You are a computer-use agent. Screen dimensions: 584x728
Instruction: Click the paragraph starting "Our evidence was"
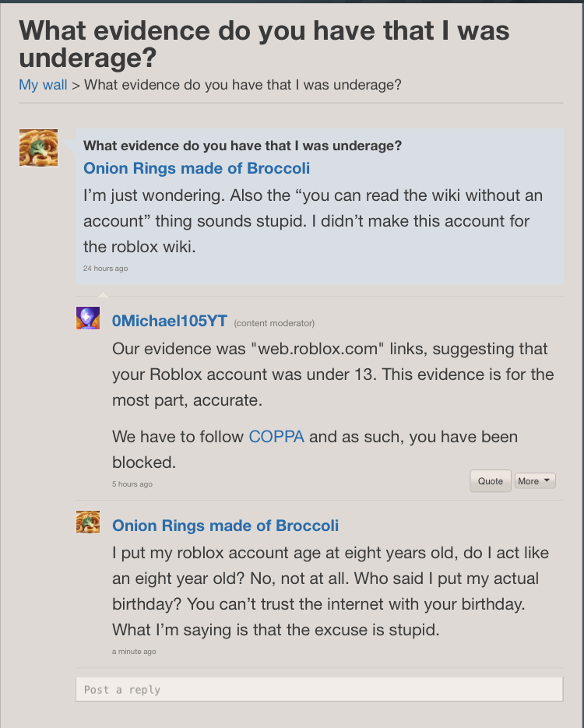(332, 375)
